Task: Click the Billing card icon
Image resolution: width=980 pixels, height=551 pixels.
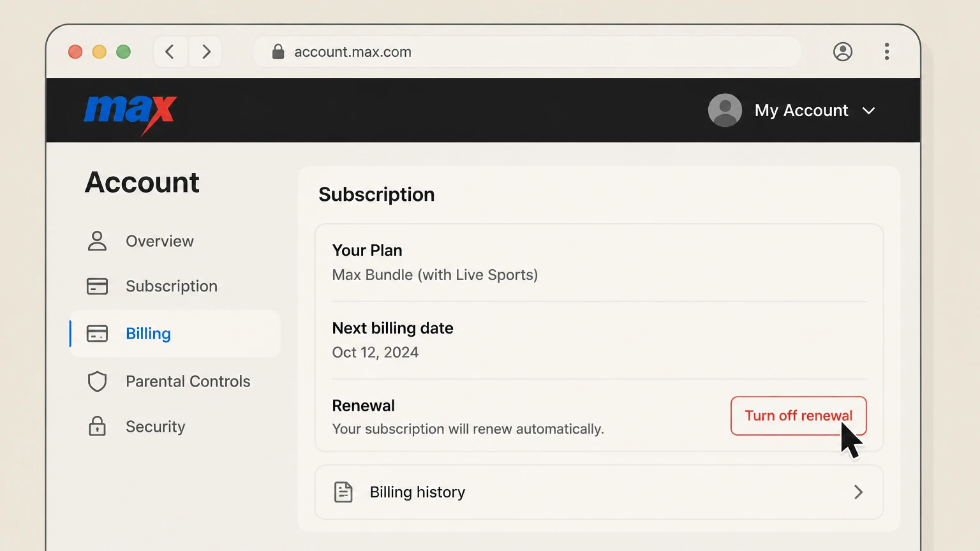Action: click(97, 334)
